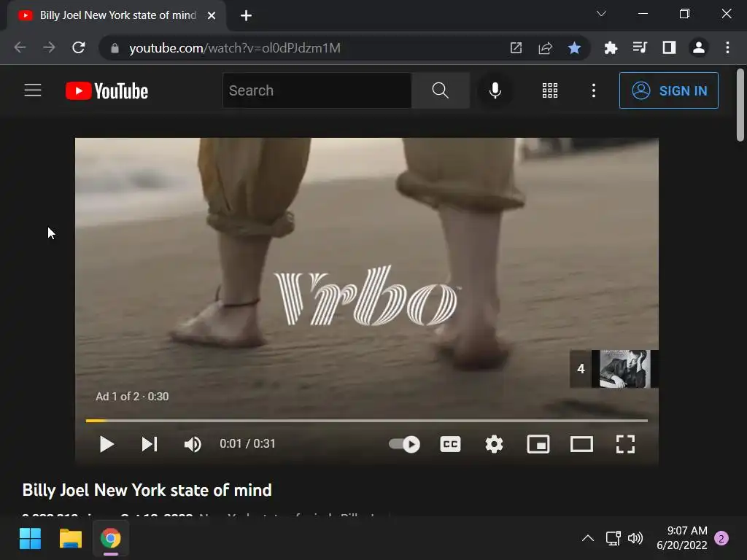747x560 pixels.
Task: Show hidden tray icons chevron
Action: click(588, 538)
